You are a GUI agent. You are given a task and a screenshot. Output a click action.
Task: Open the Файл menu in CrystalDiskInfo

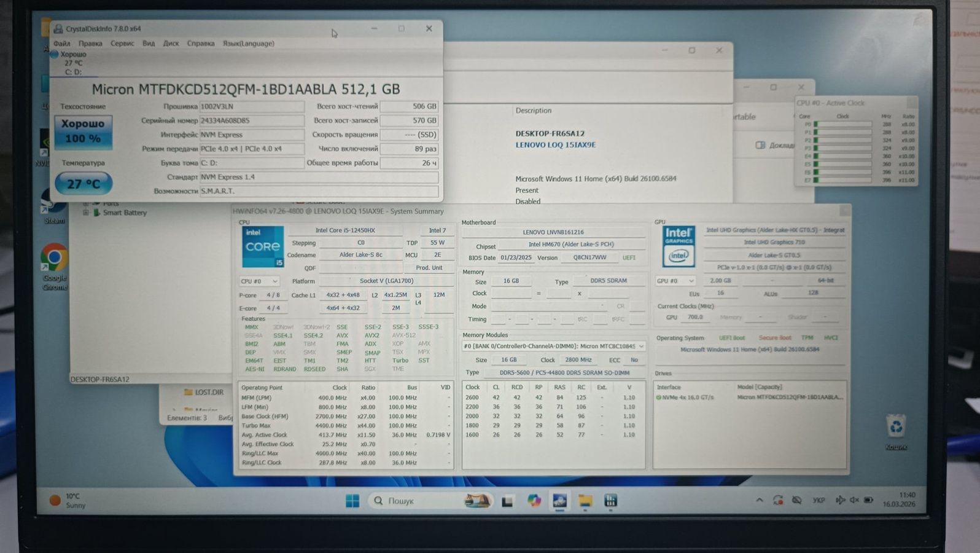(x=61, y=44)
